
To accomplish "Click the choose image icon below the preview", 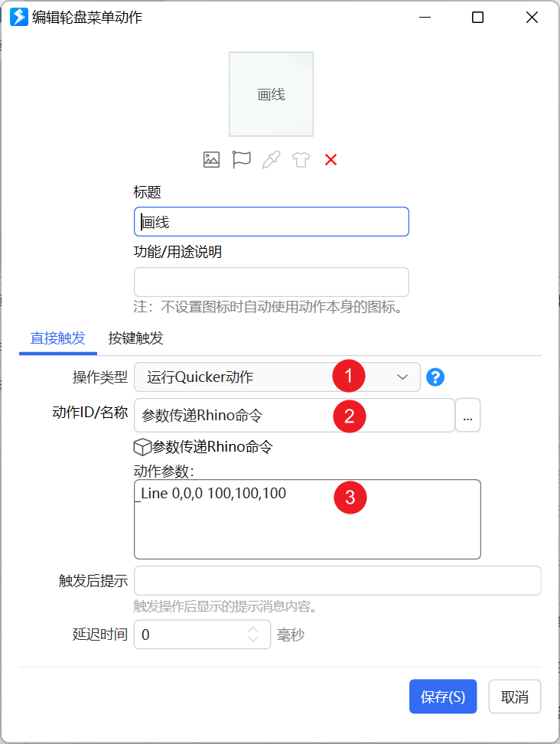I will point(211,160).
